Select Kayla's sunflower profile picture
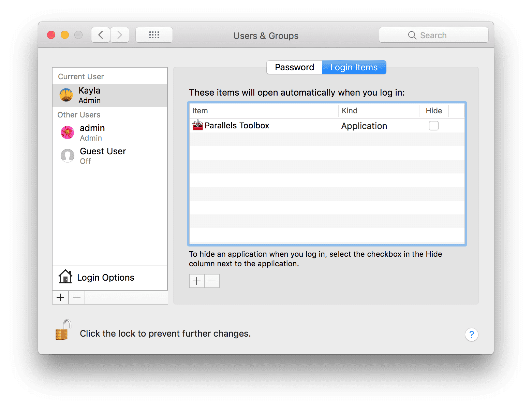Screen dimensions: 532x409 pyautogui.click(x=66, y=95)
